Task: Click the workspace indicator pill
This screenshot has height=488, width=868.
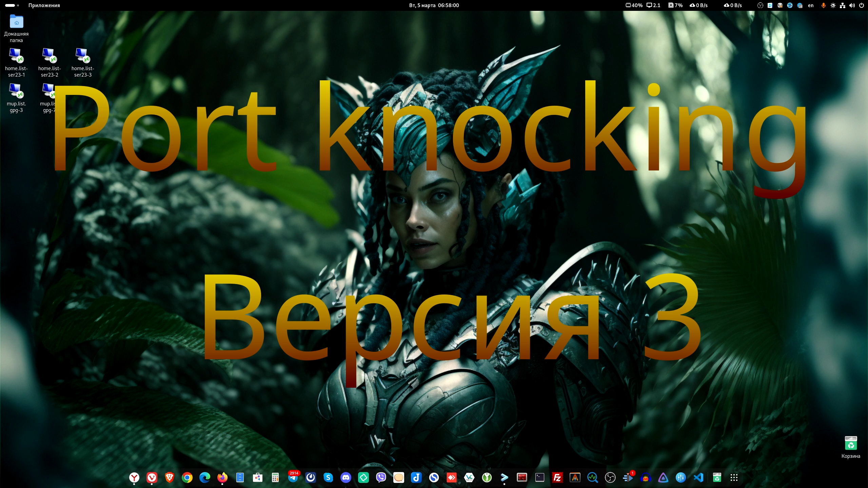Action: (10, 5)
